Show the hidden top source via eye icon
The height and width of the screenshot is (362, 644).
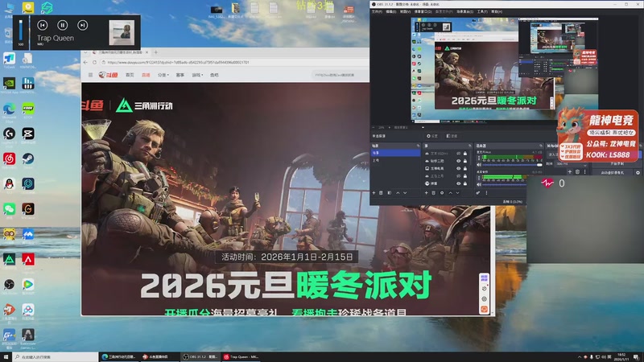click(x=458, y=154)
